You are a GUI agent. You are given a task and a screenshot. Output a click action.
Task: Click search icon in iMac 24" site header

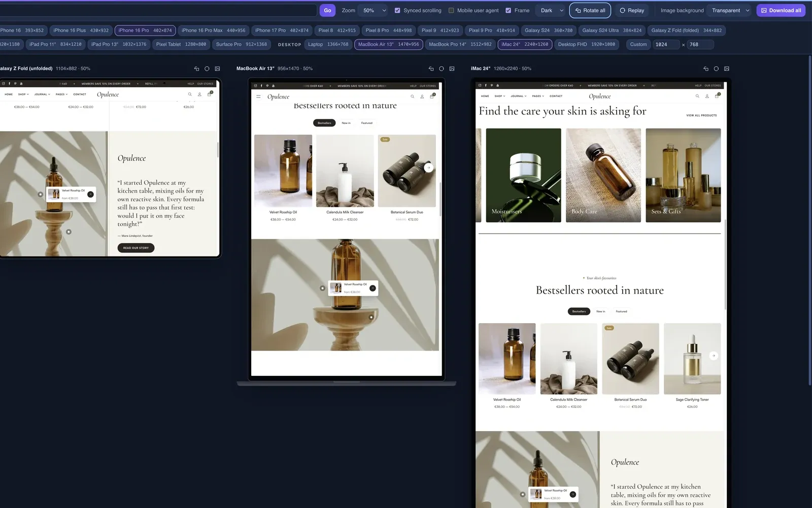pyautogui.click(x=697, y=96)
